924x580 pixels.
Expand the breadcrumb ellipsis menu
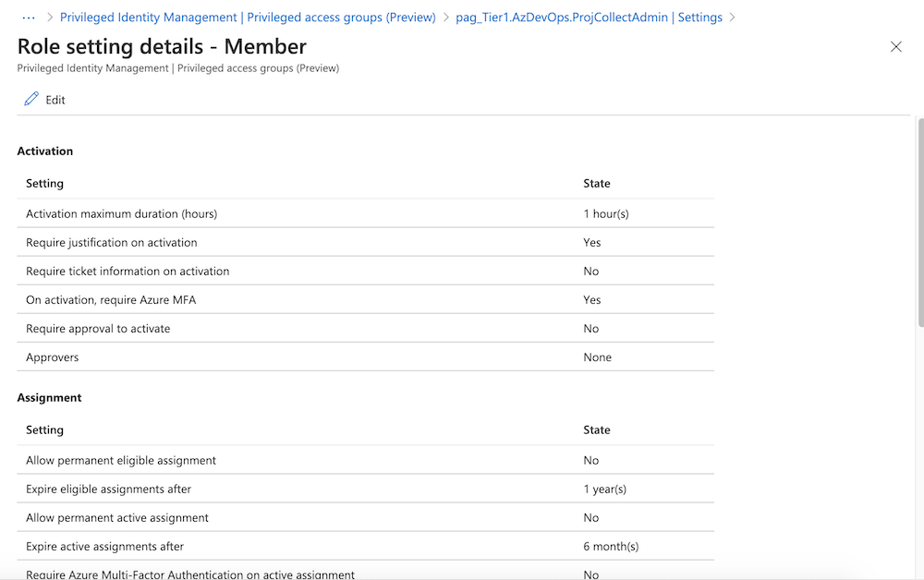[28, 18]
